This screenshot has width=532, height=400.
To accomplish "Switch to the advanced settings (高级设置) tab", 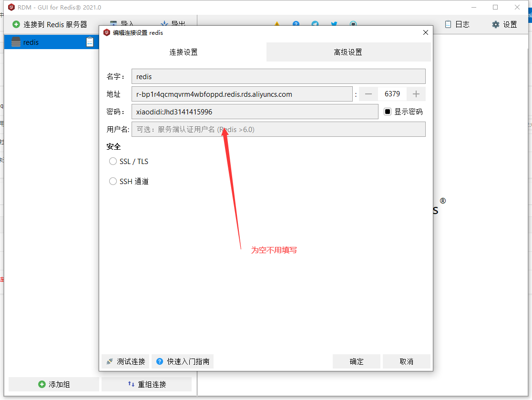I will coord(348,52).
